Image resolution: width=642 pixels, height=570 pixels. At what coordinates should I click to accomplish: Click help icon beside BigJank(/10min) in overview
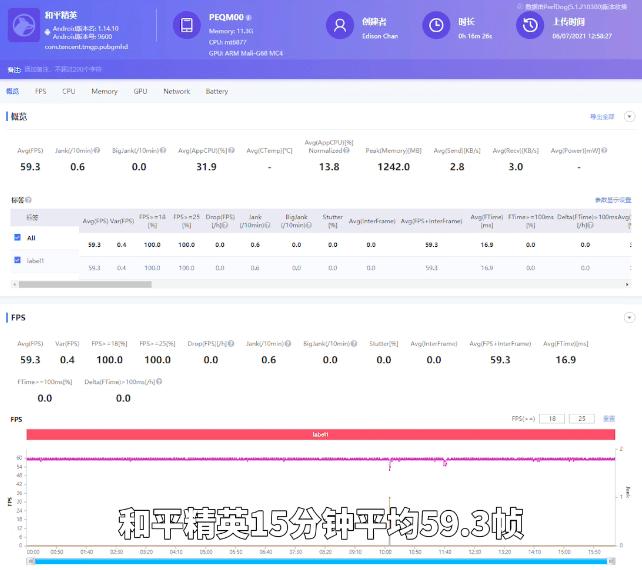(x=163, y=150)
